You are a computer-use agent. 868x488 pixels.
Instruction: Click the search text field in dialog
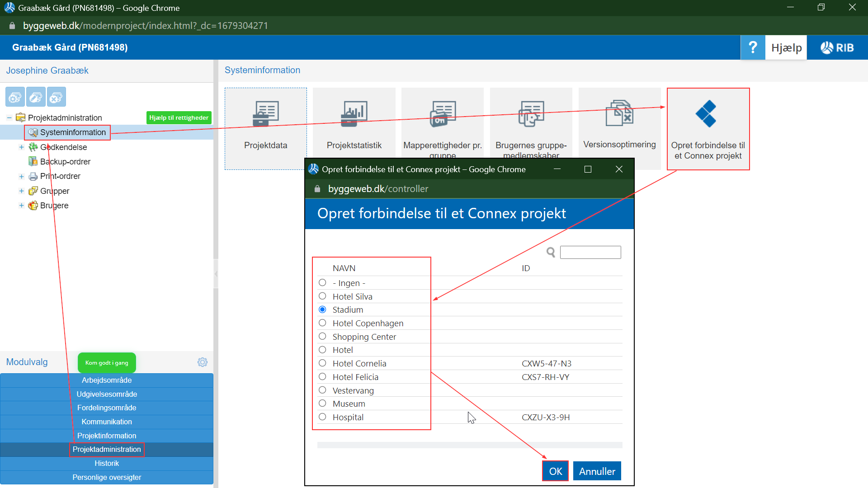[x=590, y=252]
